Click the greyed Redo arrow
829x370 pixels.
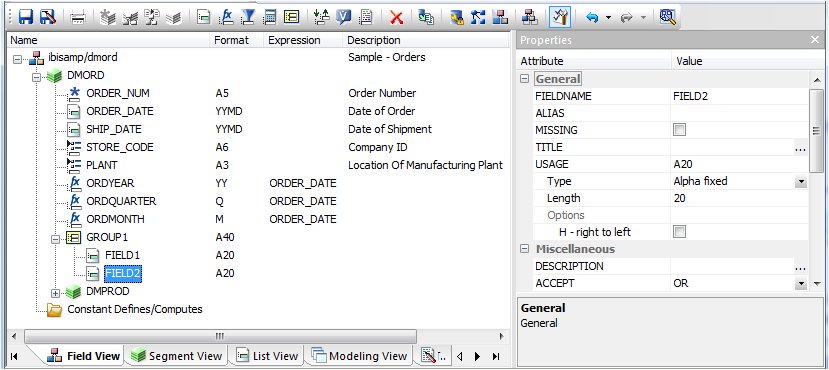pos(627,17)
